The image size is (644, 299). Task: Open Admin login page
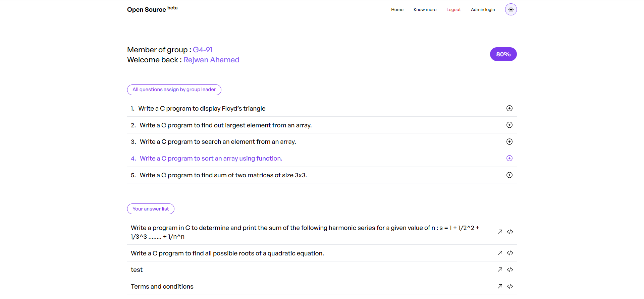483,9
